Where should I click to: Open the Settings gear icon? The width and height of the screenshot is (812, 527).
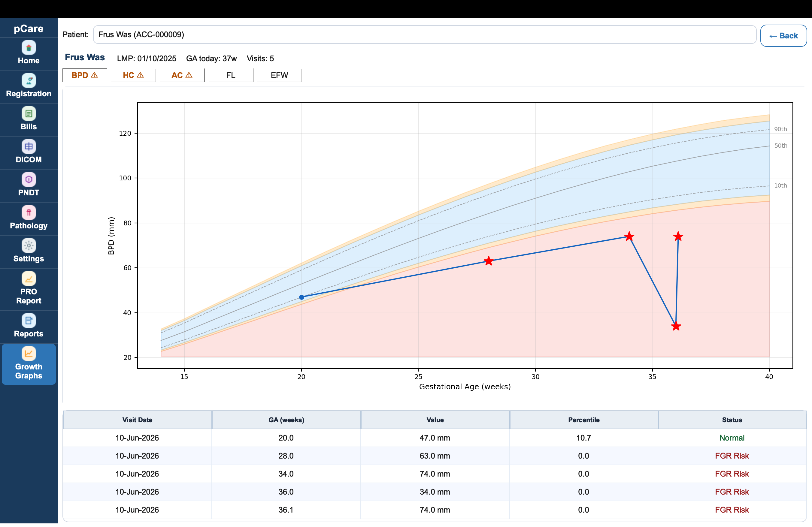click(x=29, y=245)
